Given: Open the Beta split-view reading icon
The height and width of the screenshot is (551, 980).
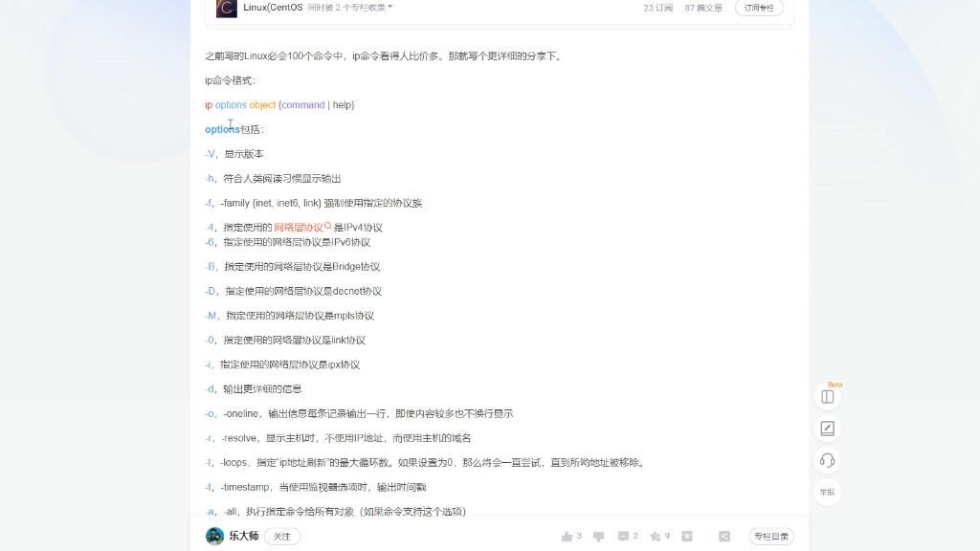Looking at the screenshot, I should click(828, 397).
